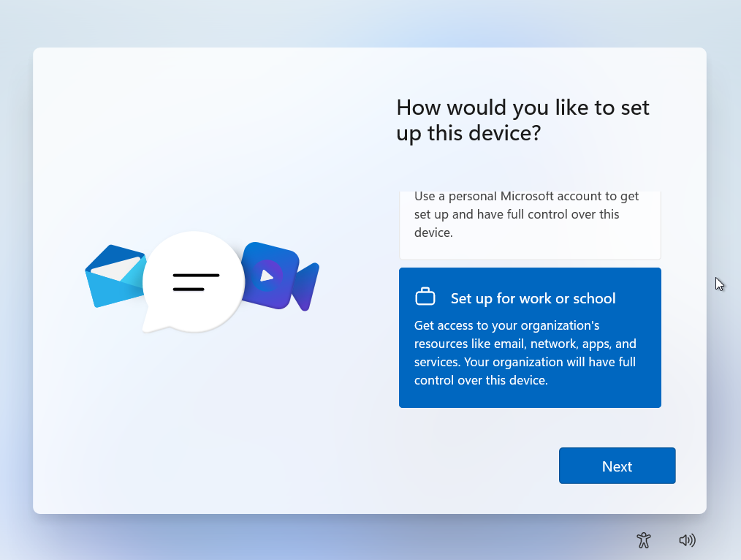Open the volume control via the speaker icon
Image resolution: width=741 pixels, height=560 pixels.
[687, 540]
